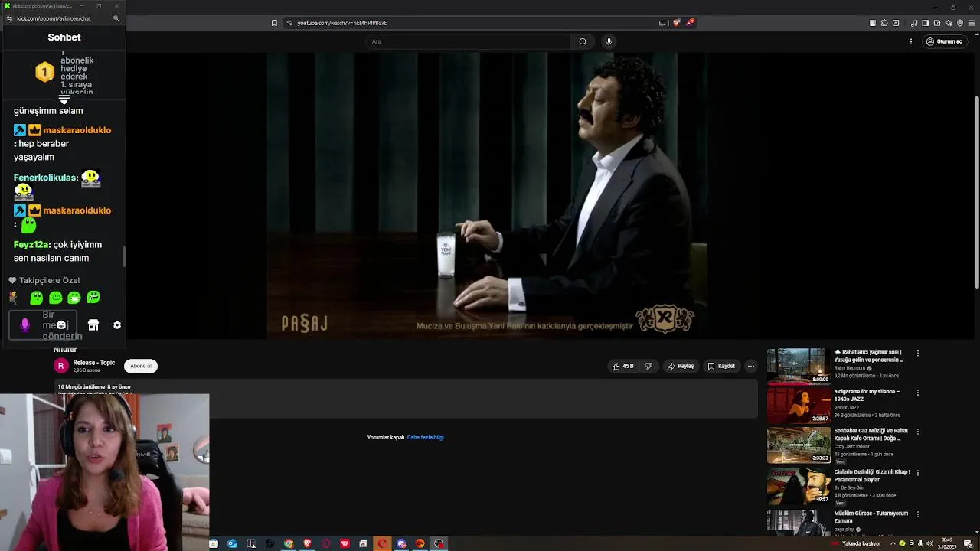Viewport: 980px width, 551px height.
Task: Click the youtube.com address bar URL
Action: pos(341,23)
